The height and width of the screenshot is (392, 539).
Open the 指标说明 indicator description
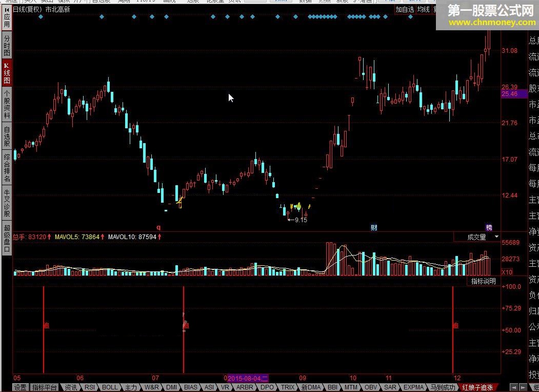(483, 281)
